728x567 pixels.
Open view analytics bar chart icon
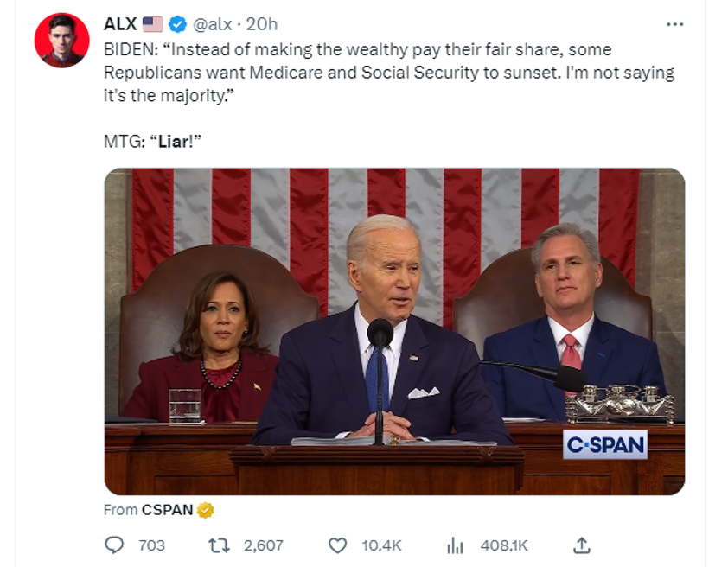point(455,545)
